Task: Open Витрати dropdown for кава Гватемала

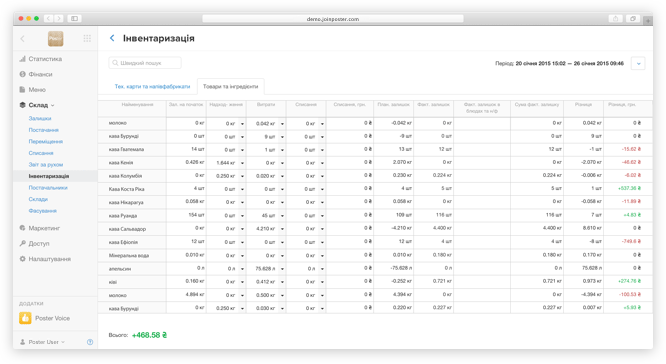Action: coord(282,150)
